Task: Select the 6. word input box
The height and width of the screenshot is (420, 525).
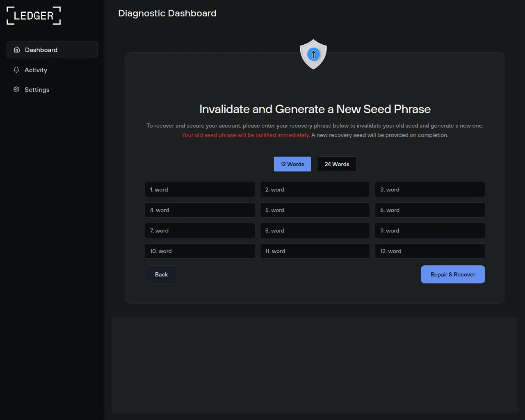Action: [x=430, y=210]
